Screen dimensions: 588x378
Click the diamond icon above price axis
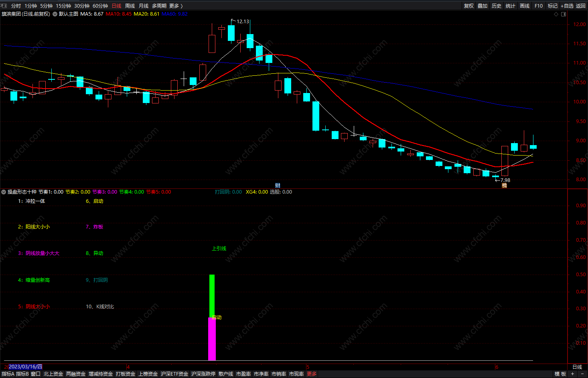pos(556,14)
